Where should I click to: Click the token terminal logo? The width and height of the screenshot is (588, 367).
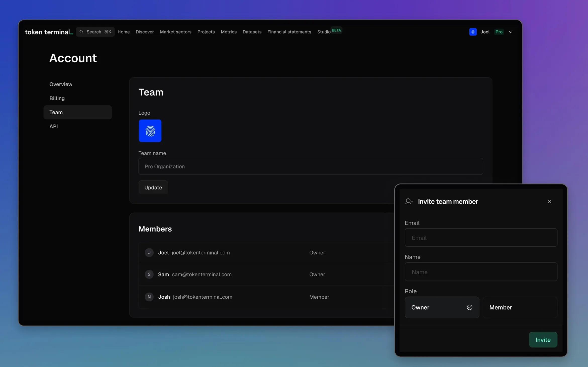(49, 32)
